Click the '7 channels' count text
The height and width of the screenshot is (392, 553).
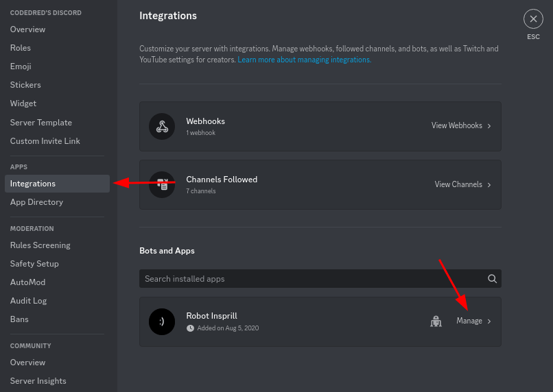pos(201,191)
